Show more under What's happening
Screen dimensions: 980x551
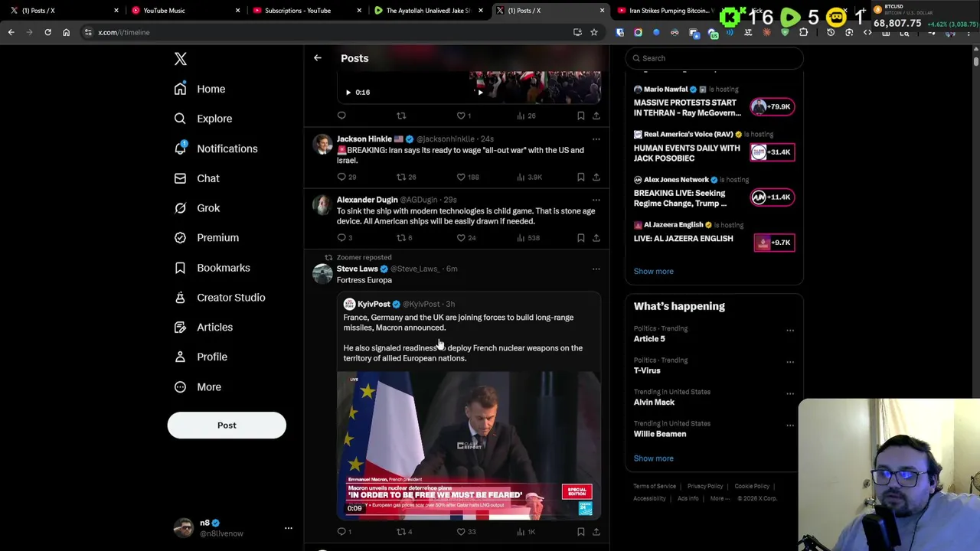click(x=653, y=458)
